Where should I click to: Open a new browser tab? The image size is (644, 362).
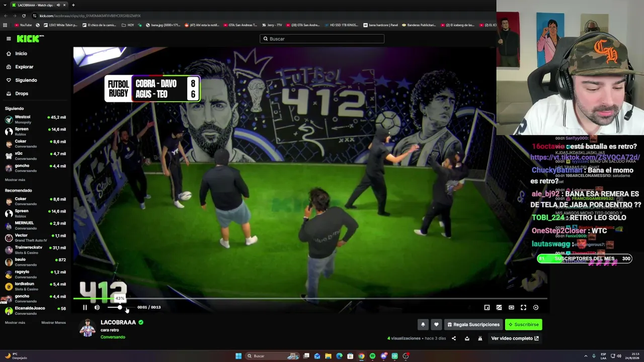coord(73,5)
